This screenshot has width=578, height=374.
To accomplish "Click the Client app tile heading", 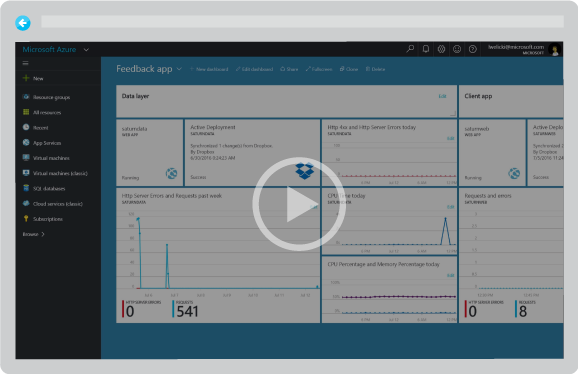I will click(x=478, y=96).
